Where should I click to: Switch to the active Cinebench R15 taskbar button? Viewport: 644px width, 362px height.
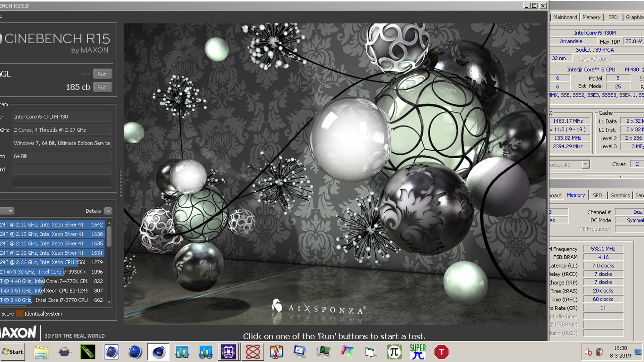tap(158, 352)
